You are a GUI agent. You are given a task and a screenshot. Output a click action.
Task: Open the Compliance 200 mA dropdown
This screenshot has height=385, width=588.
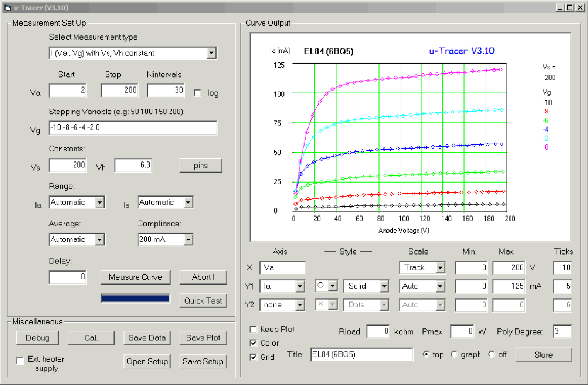point(188,240)
